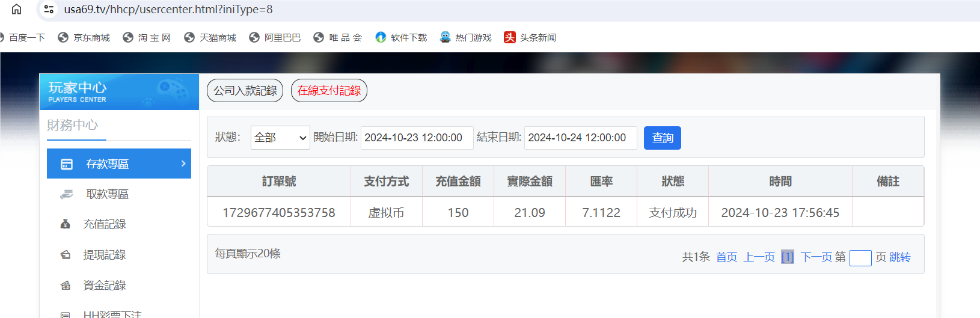Open 天猫商城 bookmark
The image size is (980, 318).
pyautogui.click(x=210, y=37)
